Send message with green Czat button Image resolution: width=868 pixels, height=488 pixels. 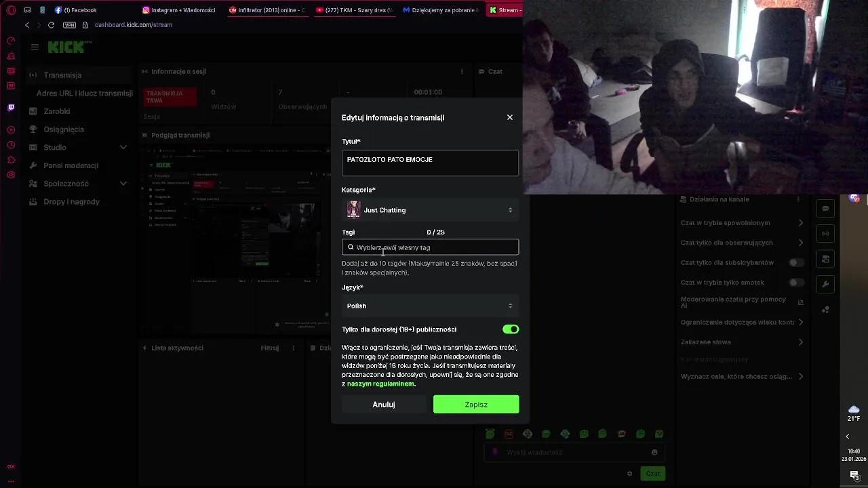652,474
